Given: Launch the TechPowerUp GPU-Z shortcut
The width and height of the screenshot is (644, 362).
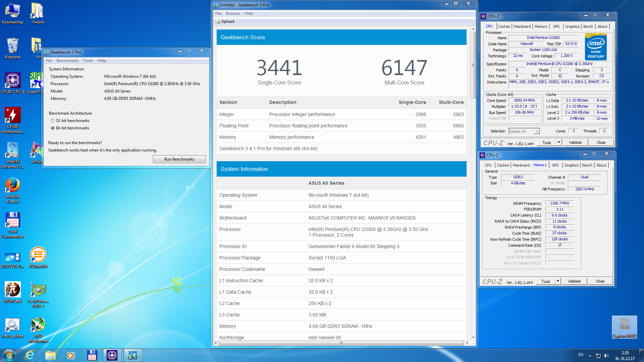Looking at the screenshot, I should click(x=38, y=295).
